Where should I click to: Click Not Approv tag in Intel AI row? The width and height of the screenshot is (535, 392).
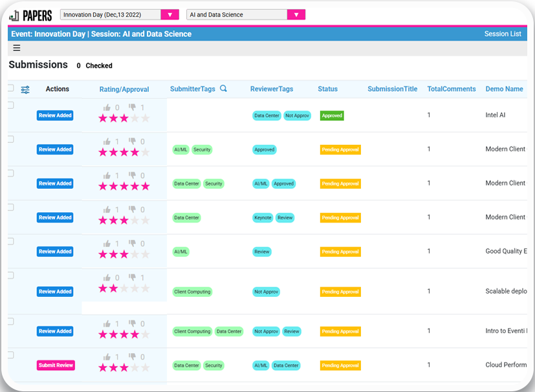click(297, 116)
